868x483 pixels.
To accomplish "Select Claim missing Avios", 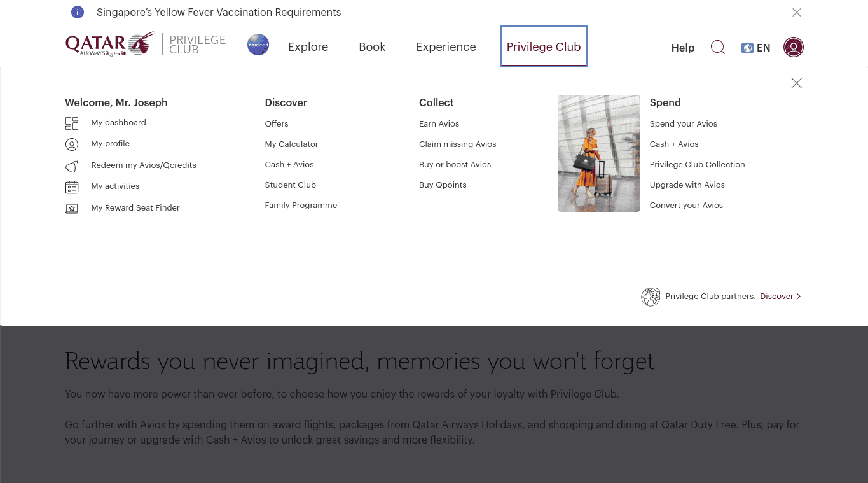I will pyautogui.click(x=457, y=144).
